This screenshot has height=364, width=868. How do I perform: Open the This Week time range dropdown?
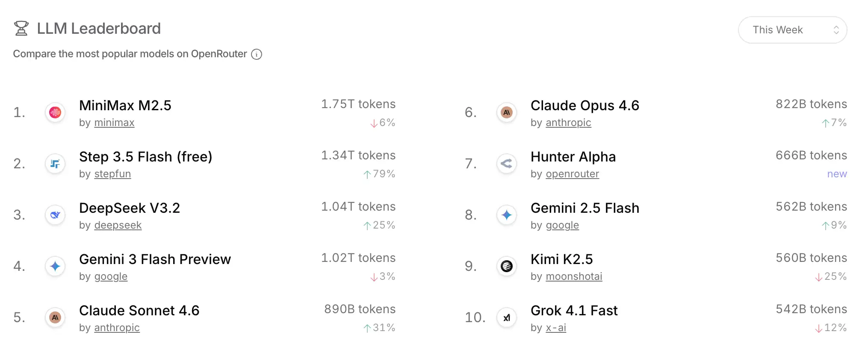[x=792, y=30]
